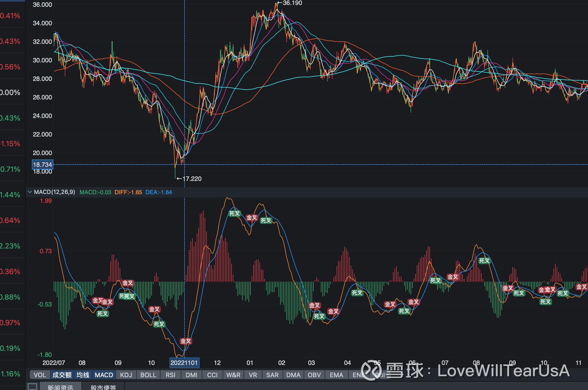This screenshot has width=588, height=390.
Task: Click the topmost 死叉 marker near December peak
Action: point(234,214)
